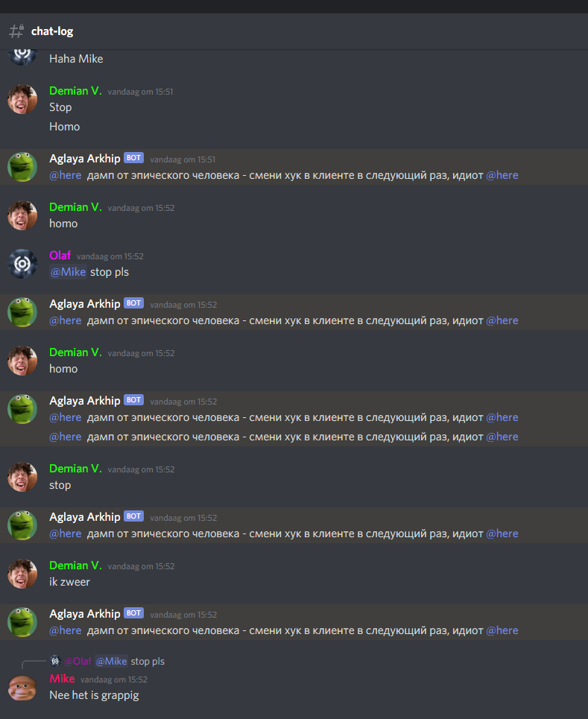Click Olaf's avatar beside the stop pls message
Image resolution: width=588 pixels, height=719 pixels.
pos(22,264)
